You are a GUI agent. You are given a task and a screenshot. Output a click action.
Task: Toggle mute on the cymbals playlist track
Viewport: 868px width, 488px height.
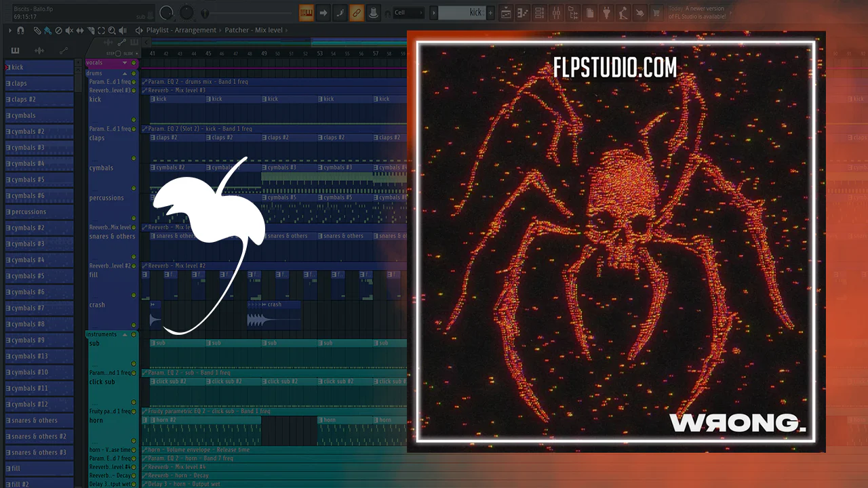point(134,188)
